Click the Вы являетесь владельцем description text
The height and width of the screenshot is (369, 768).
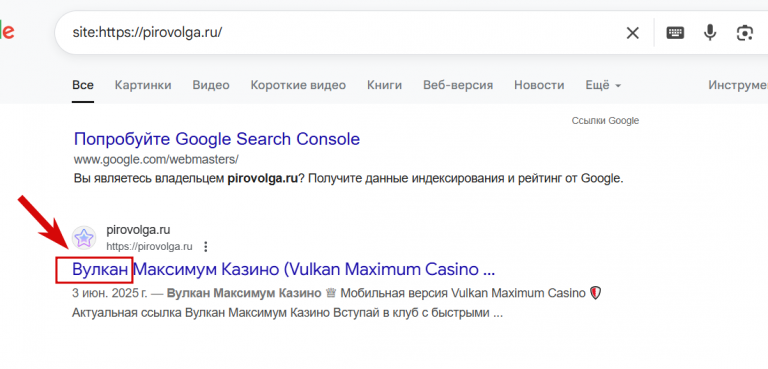click(x=349, y=179)
